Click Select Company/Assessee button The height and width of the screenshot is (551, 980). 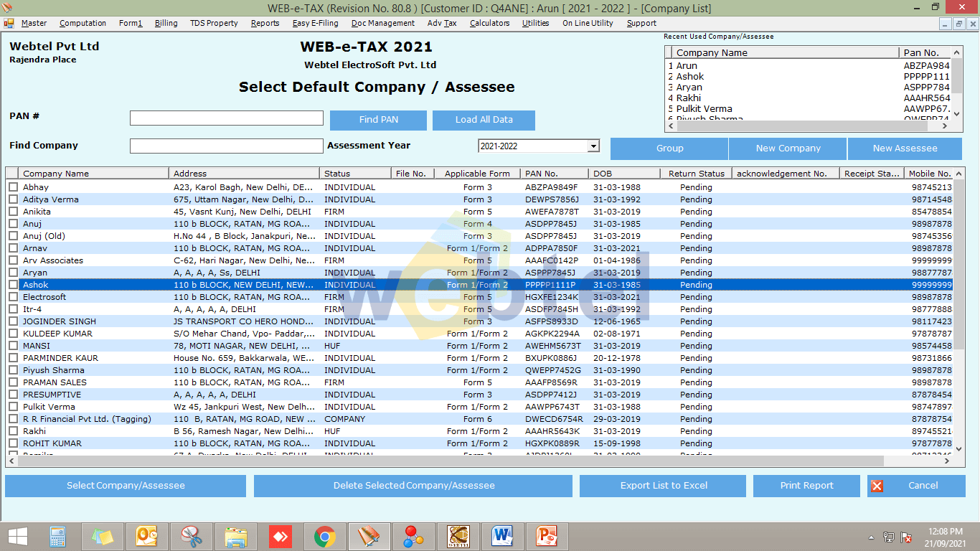(126, 486)
